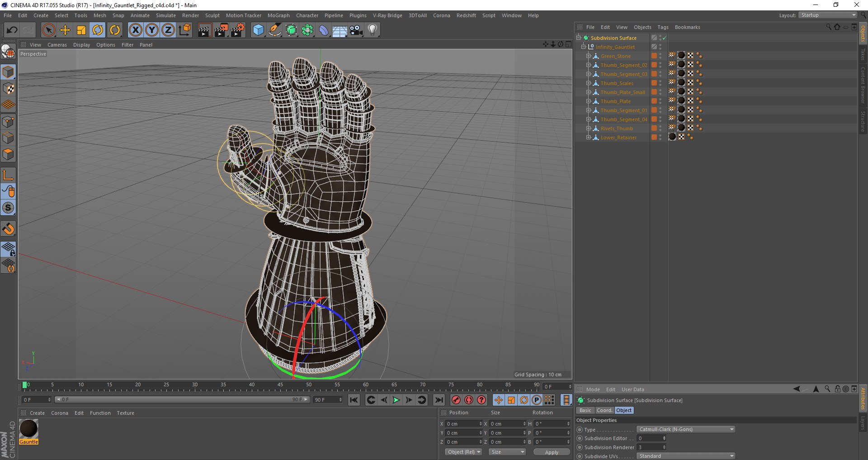Add a Cube primitive object
Viewport: 868px width, 460px height.
click(x=258, y=30)
